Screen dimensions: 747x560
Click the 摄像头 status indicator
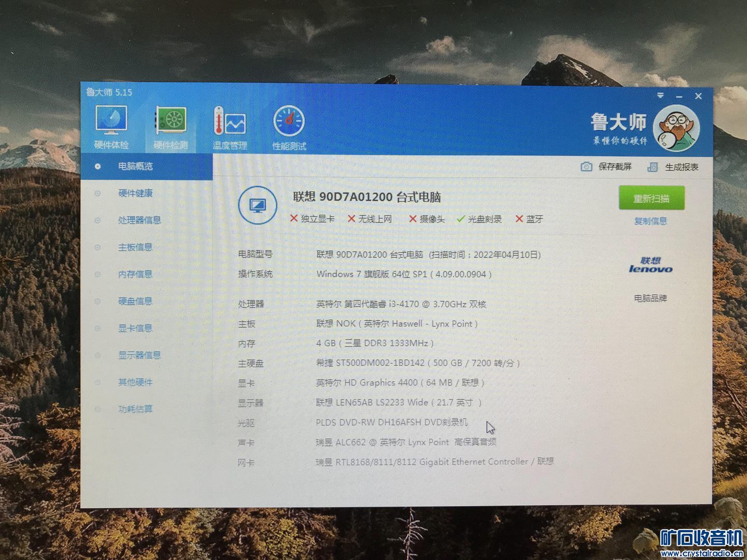coord(427,219)
